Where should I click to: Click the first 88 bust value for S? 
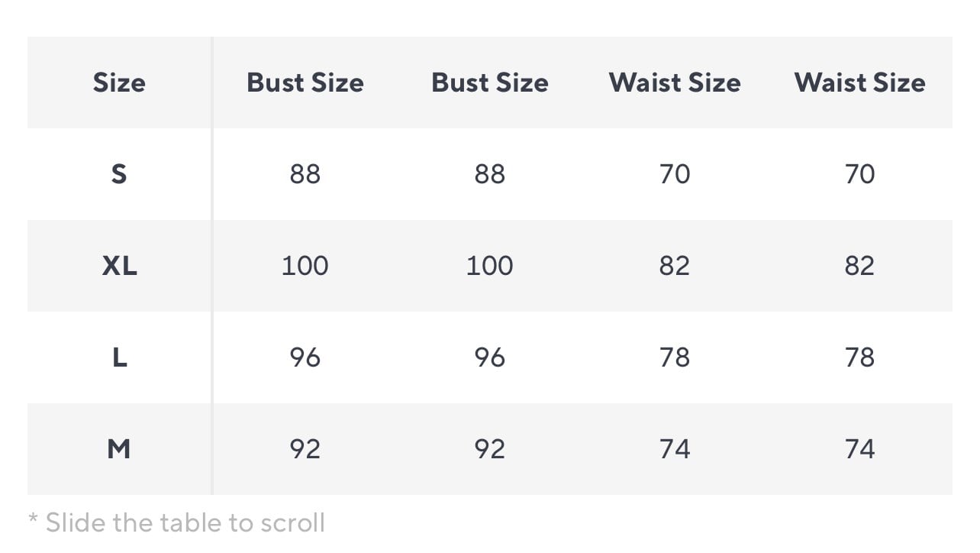[x=305, y=174]
